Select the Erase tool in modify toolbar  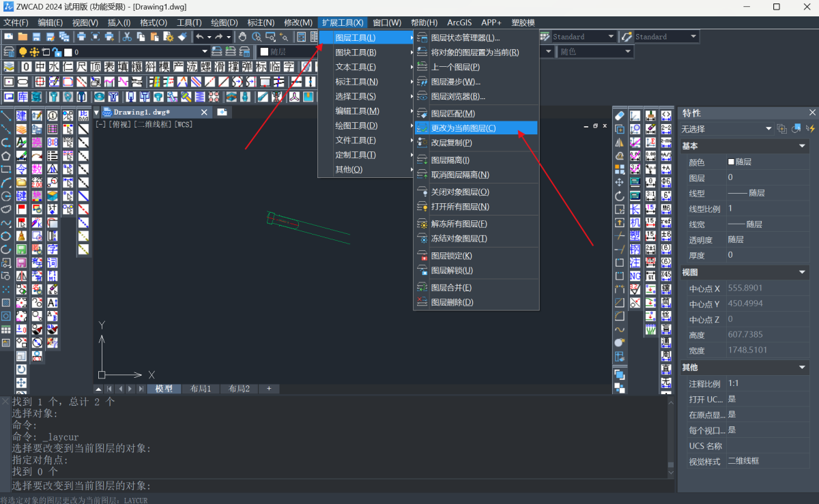click(x=620, y=116)
